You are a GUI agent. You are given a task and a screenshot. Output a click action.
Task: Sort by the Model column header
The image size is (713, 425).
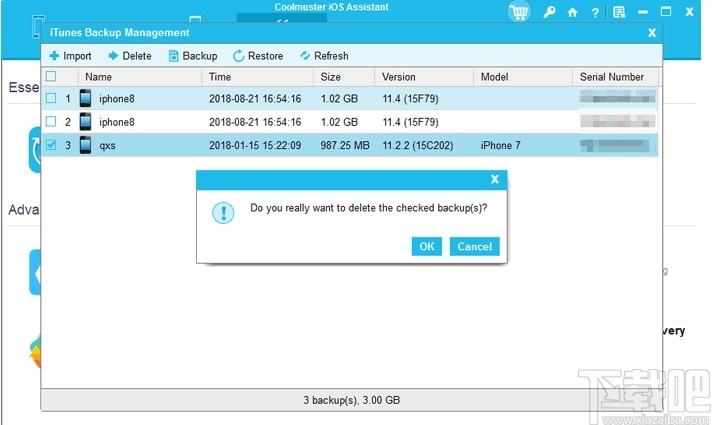[x=523, y=77]
